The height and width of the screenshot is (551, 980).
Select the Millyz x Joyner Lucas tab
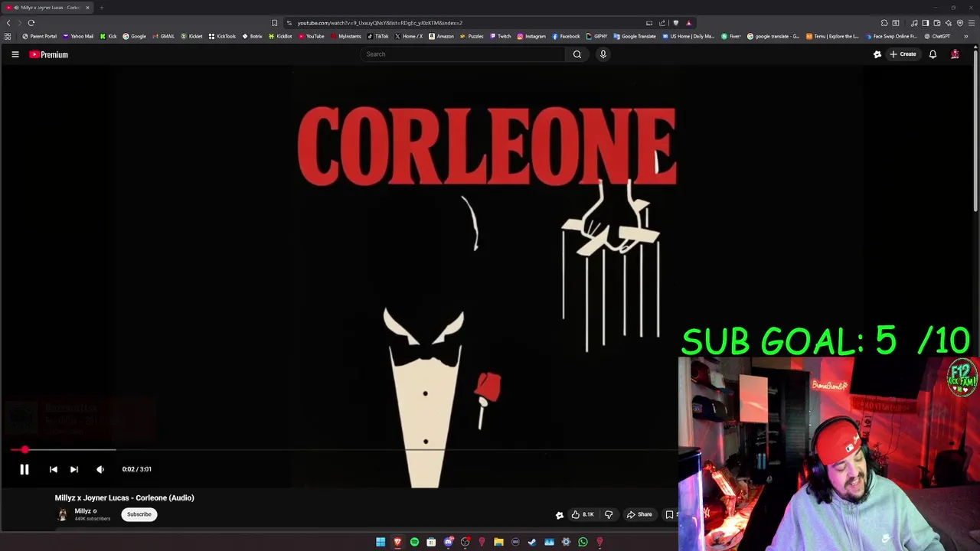click(x=48, y=8)
